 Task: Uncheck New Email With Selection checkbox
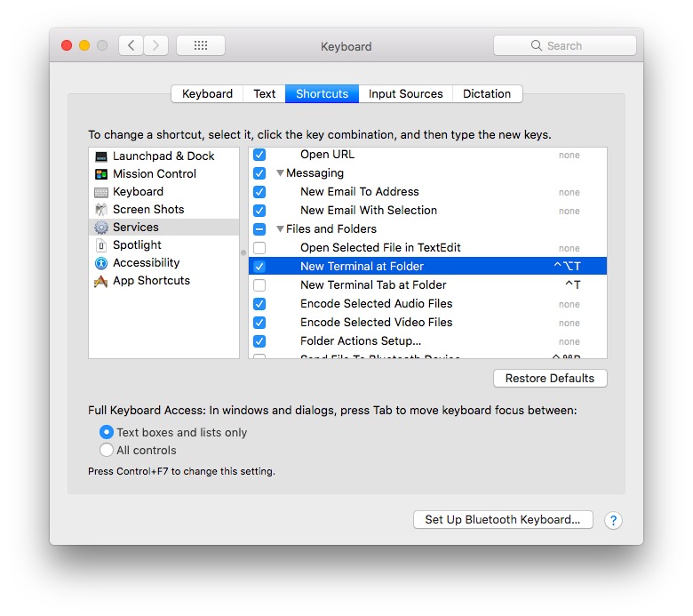pyautogui.click(x=259, y=211)
